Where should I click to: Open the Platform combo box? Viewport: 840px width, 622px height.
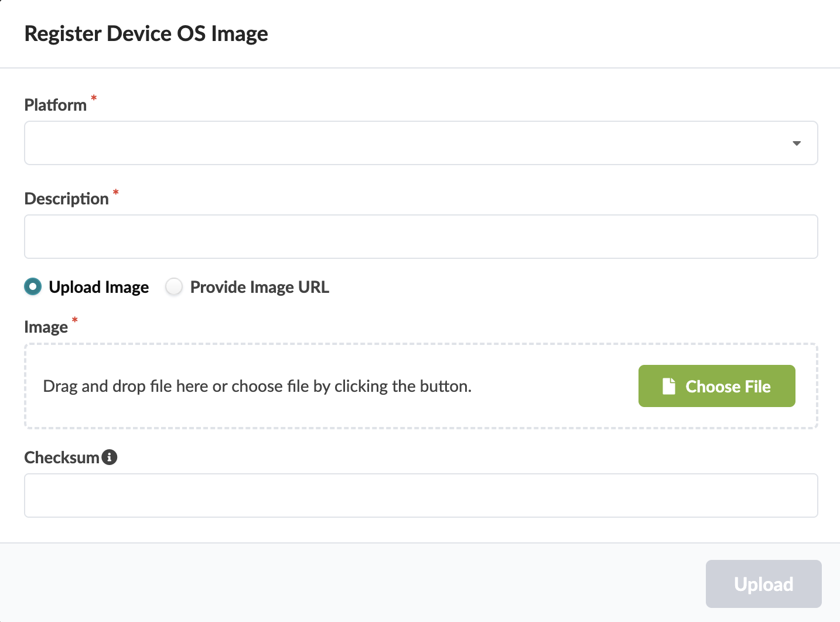click(x=410, y=143)
